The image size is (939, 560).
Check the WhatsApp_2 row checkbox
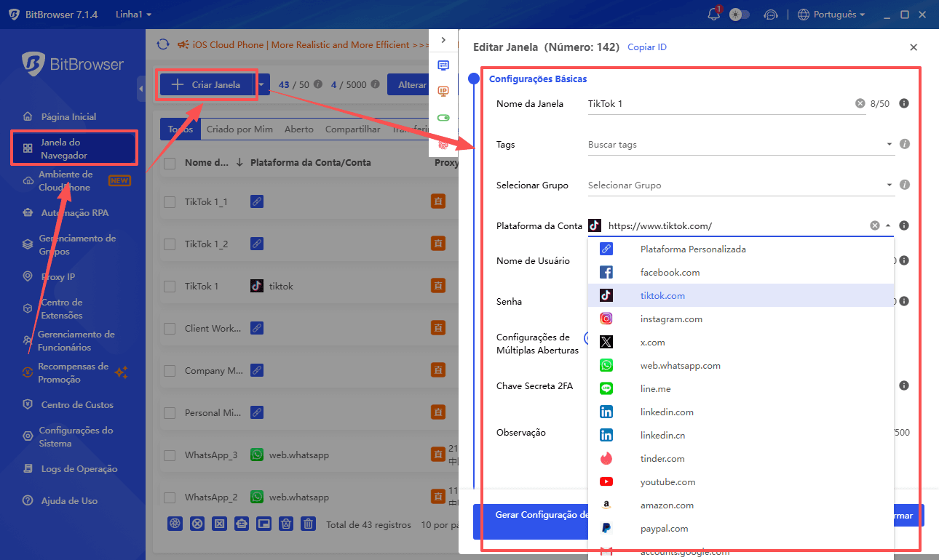[x=170, y=497]
